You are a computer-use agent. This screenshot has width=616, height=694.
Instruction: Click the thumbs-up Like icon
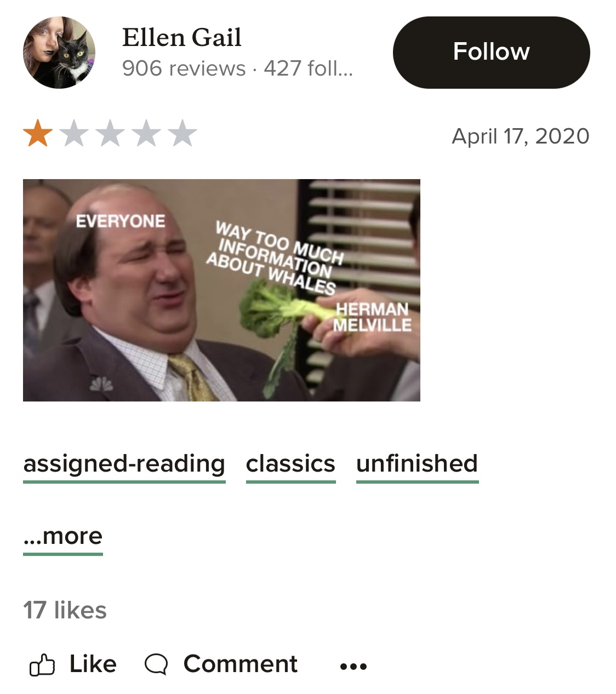coord(42,664)
